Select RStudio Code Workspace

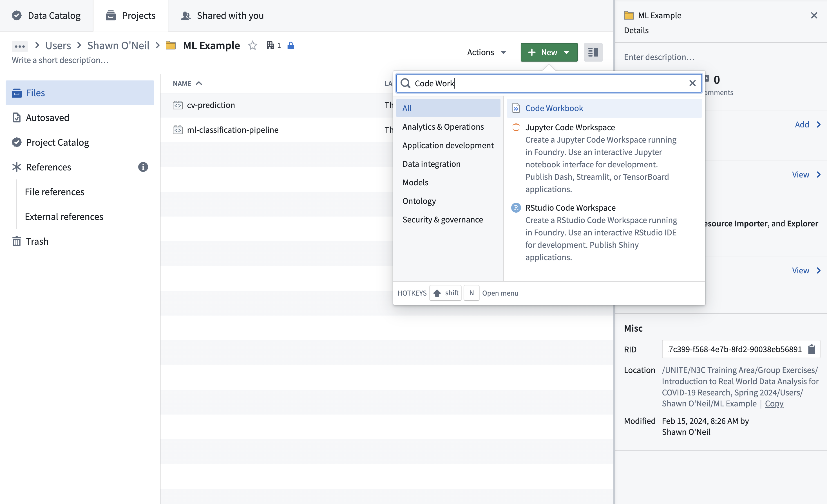[570, 207]
